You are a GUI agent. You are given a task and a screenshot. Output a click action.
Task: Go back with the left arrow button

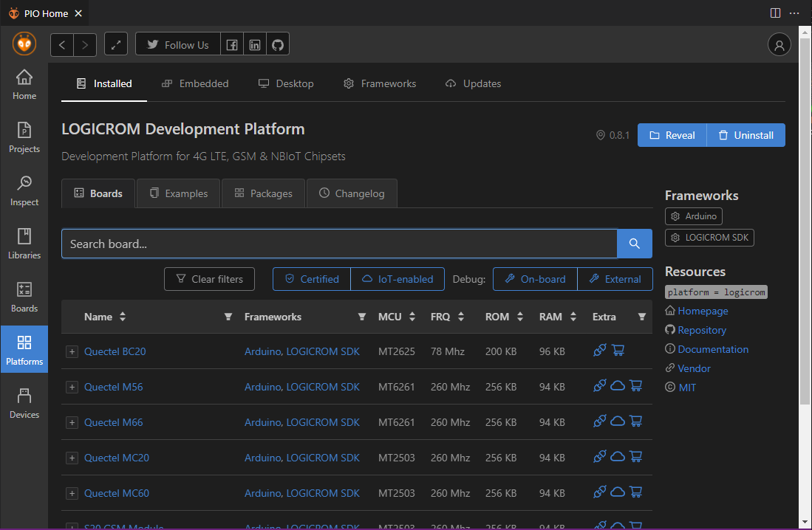pos(62,44)
